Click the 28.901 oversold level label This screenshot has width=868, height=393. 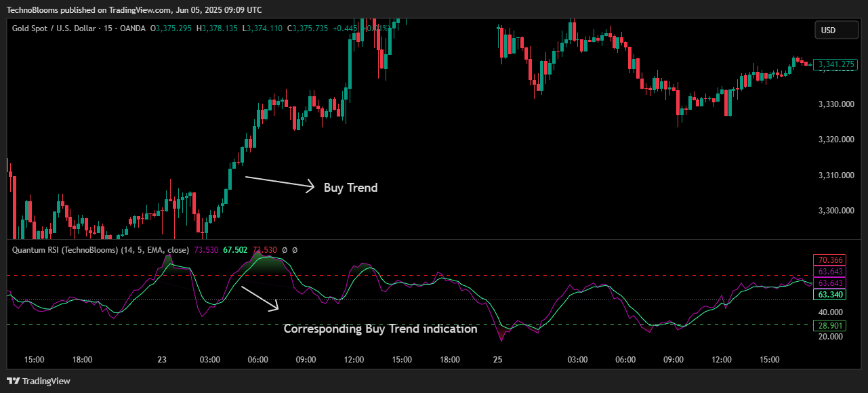[829, 326]
